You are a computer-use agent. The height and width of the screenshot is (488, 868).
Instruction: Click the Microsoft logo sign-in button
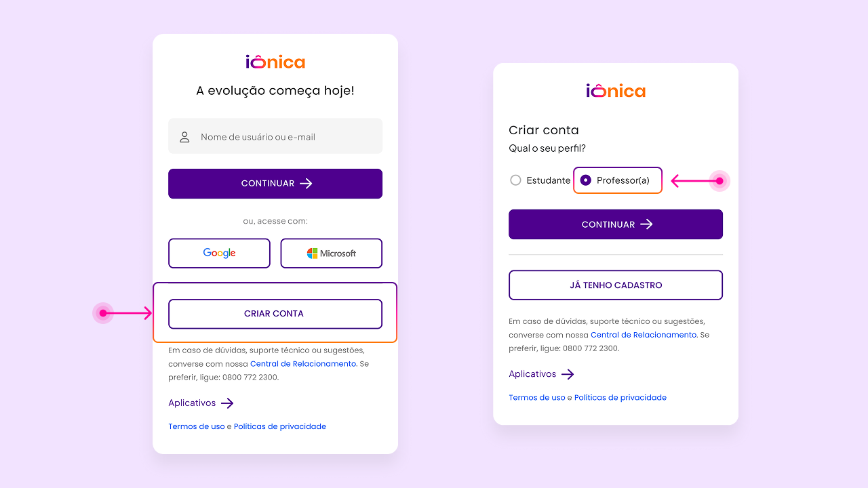pos(332,253)
